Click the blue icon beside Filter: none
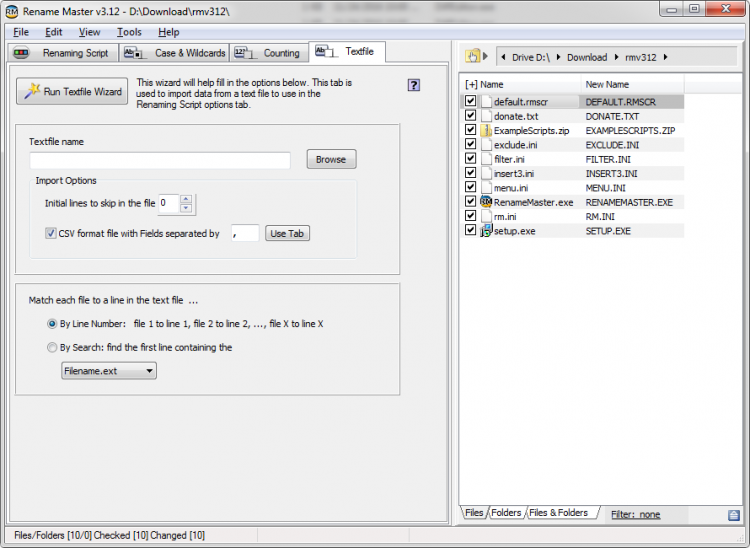750x548 pixels. point(734,515)
